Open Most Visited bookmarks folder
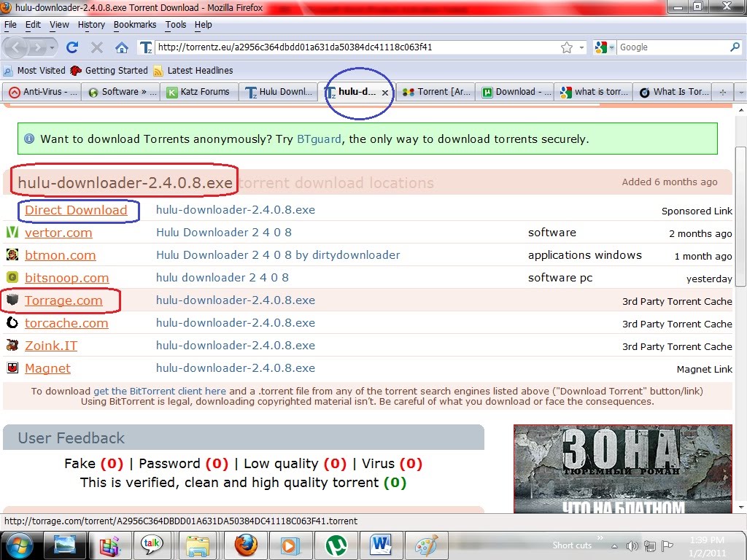This screenshot has width=747, height=560. pos(34,71)
